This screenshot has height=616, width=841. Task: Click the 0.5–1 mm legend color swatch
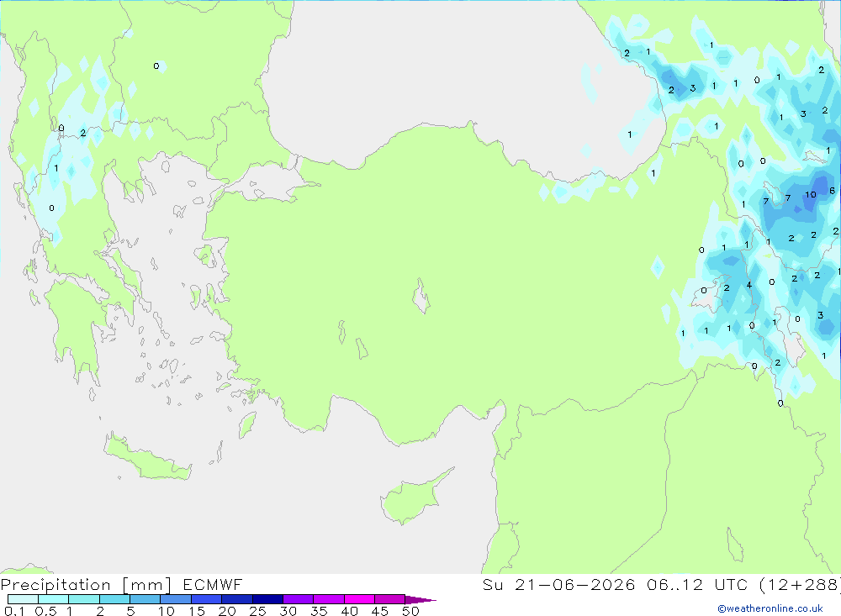[x=54, y=599]
